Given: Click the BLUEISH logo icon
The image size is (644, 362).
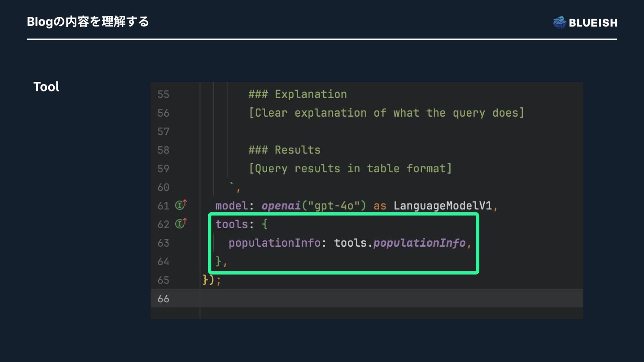Looking at the screenshot, I should (559, 22).
